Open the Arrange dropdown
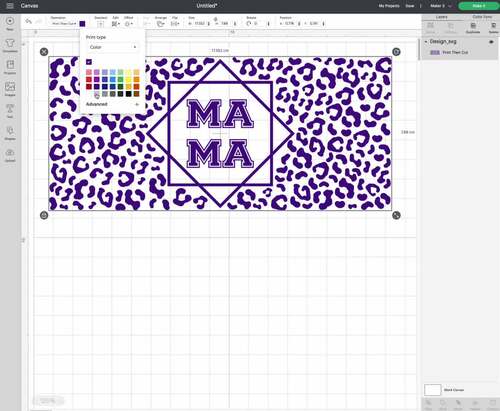Screen dimensions: 500x411 [x=161, y=24]
